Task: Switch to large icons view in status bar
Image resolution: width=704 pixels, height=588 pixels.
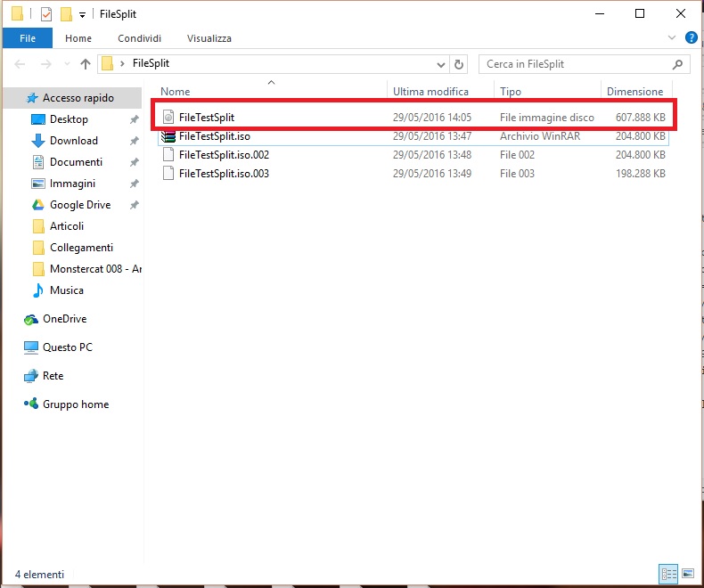Action: click(686, 574)
